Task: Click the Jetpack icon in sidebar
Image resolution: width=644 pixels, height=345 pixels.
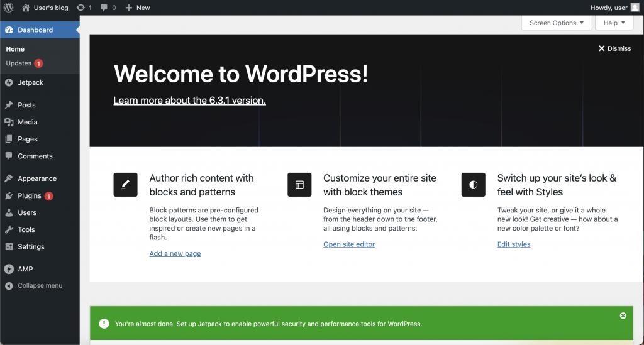Action: tap(9, 82)
